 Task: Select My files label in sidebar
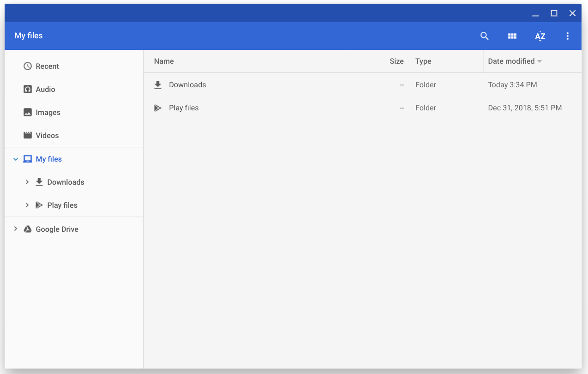click(x=48, y=159)
